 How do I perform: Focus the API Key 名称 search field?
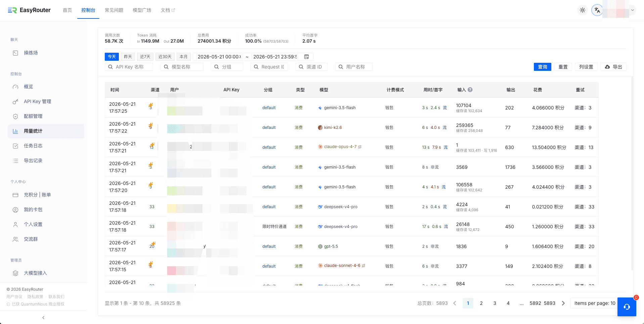pos(129,67)
